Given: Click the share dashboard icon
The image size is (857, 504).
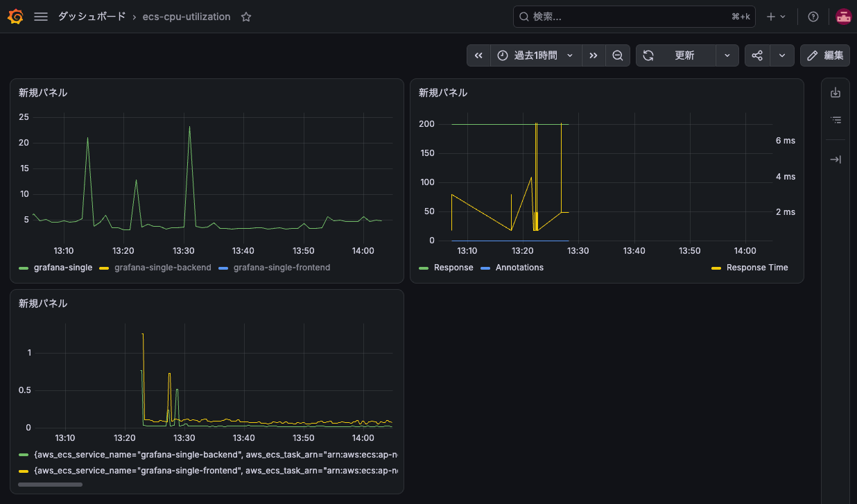Looking at the screenshot, I should coord(757,55).
